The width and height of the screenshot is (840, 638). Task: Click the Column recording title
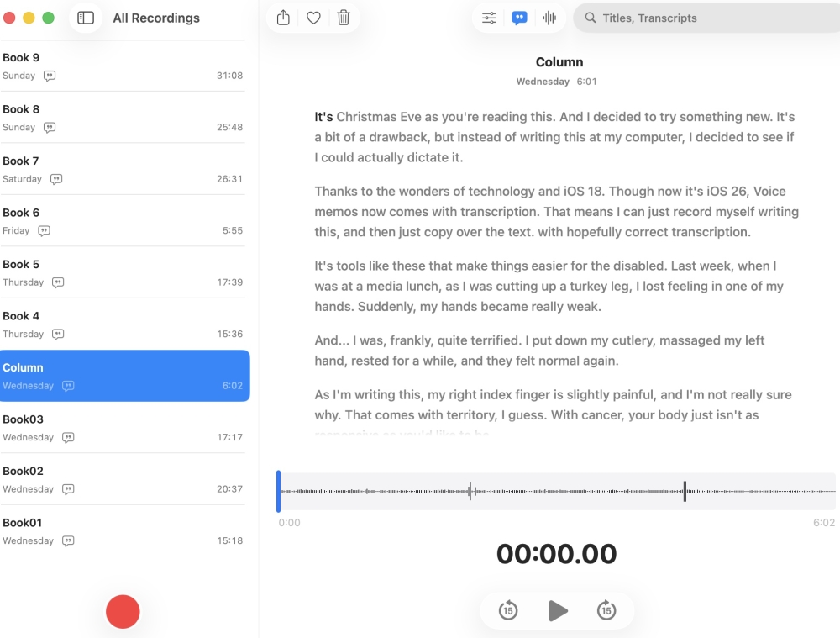(x=559, y=62)
